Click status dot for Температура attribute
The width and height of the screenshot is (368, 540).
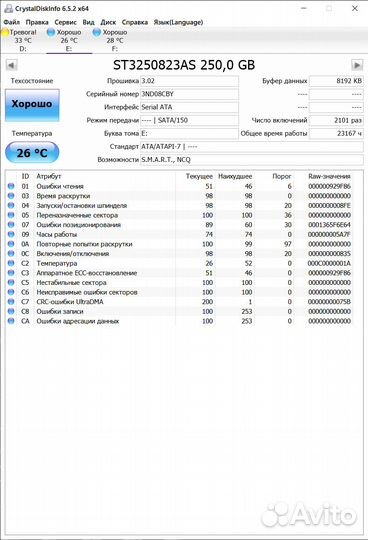pyautogui.click(x=11, y=263)
